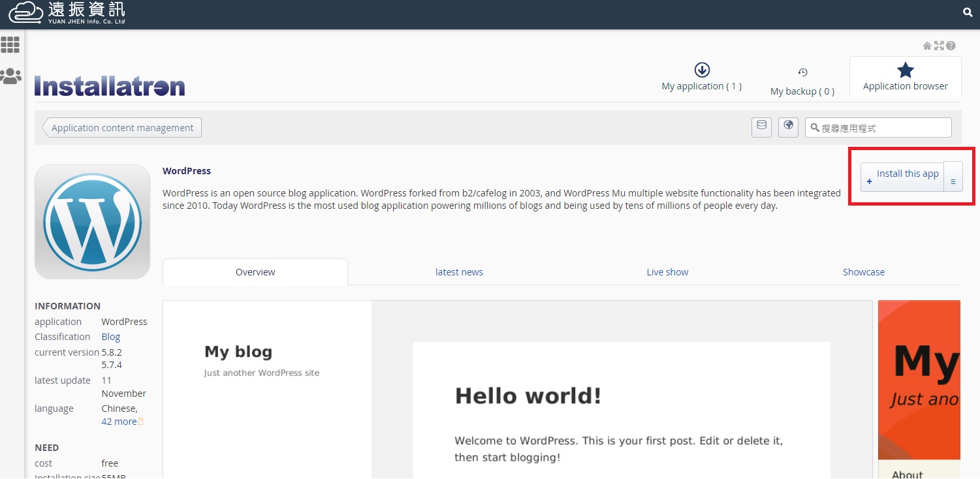Image resolution: width=980 pixels, height=479 pixels.
Task: Open the users icon in the left sidebar
Action: coord(10,76)
